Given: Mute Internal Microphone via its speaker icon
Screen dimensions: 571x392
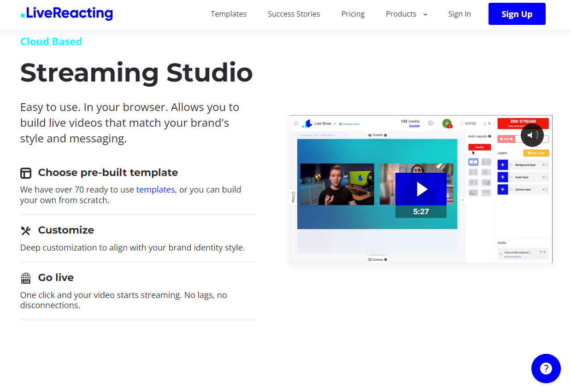Looking at the screenshot, I should tap(540, 252).
